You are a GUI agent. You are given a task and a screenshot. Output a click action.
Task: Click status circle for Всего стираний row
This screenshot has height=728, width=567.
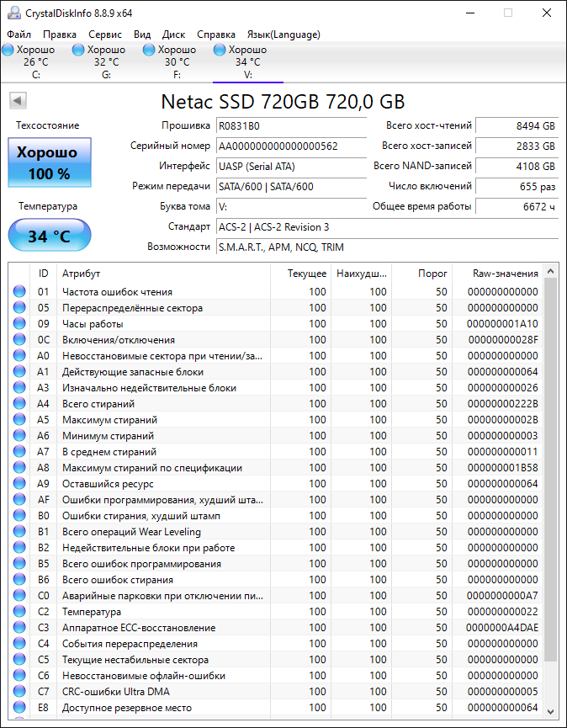tap(19, 403)
